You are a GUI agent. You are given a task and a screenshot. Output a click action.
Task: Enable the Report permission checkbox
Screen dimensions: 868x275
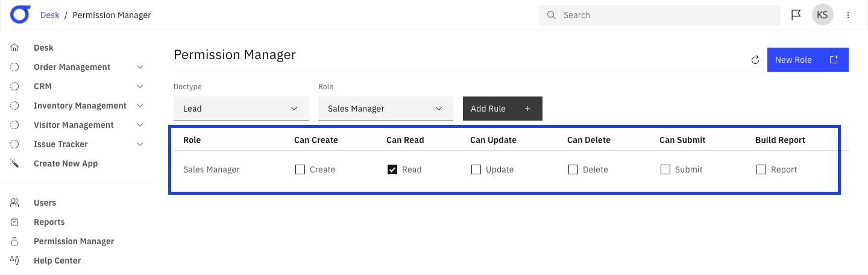tap(761, 169)
